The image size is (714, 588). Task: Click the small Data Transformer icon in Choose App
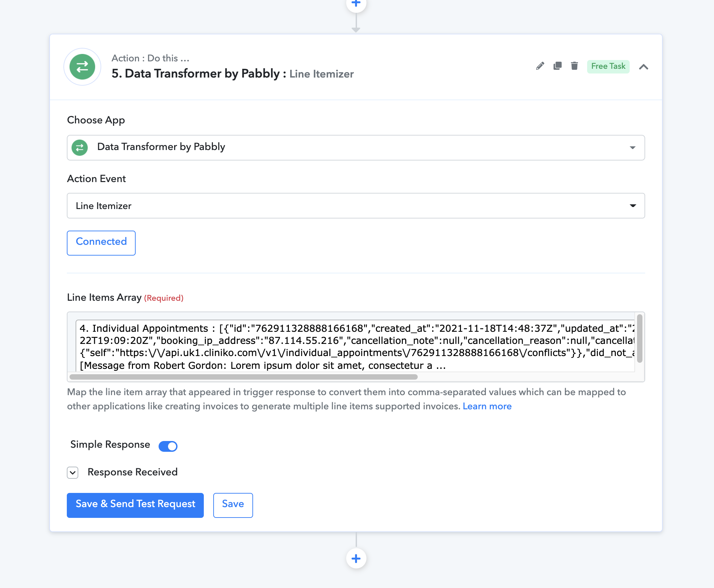click(80, 148)
